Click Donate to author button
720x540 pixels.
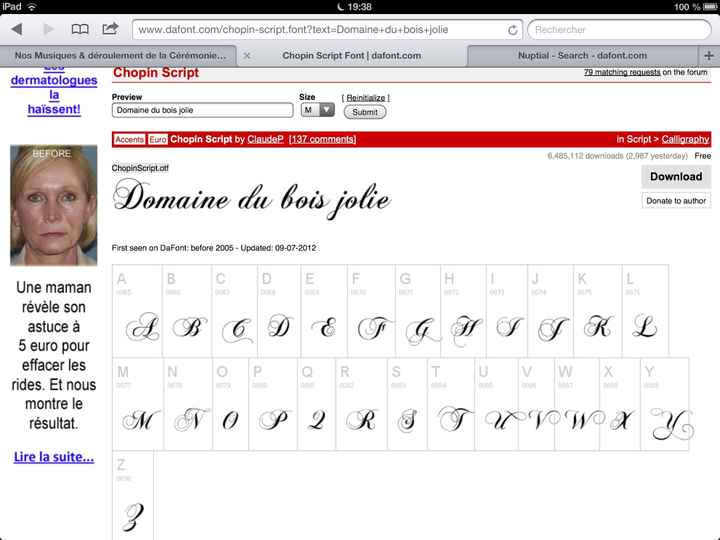pos(676,201)
